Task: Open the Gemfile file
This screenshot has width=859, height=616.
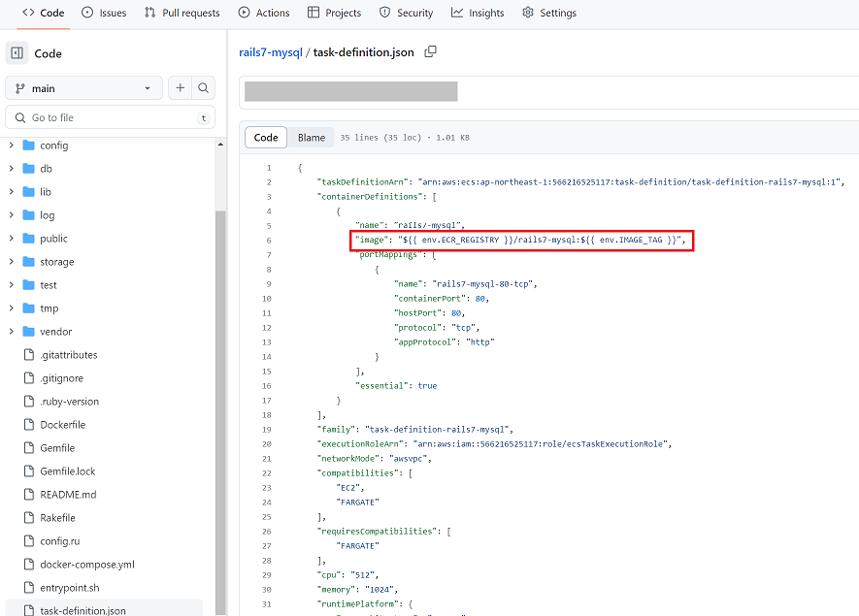Action: [x=57, y=448]
